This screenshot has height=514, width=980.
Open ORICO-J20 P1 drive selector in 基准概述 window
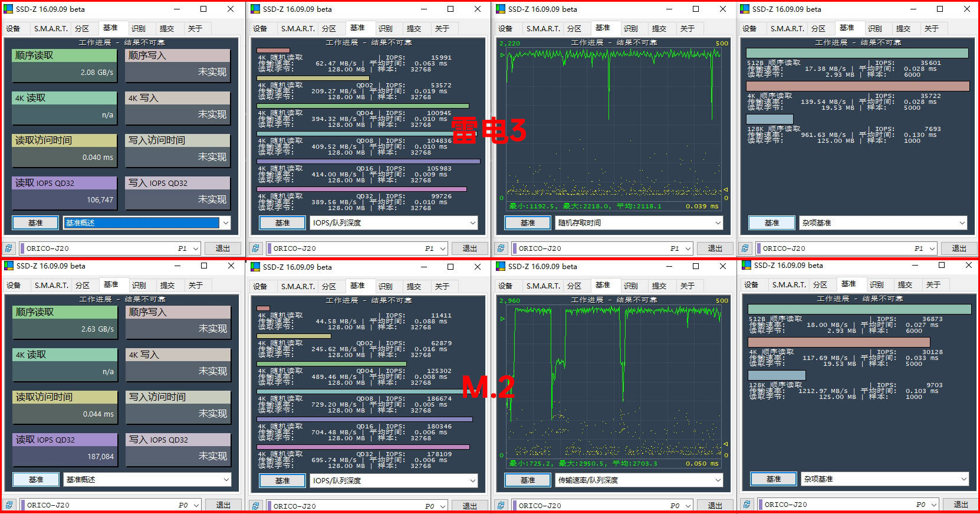click(x=110, y=248)
